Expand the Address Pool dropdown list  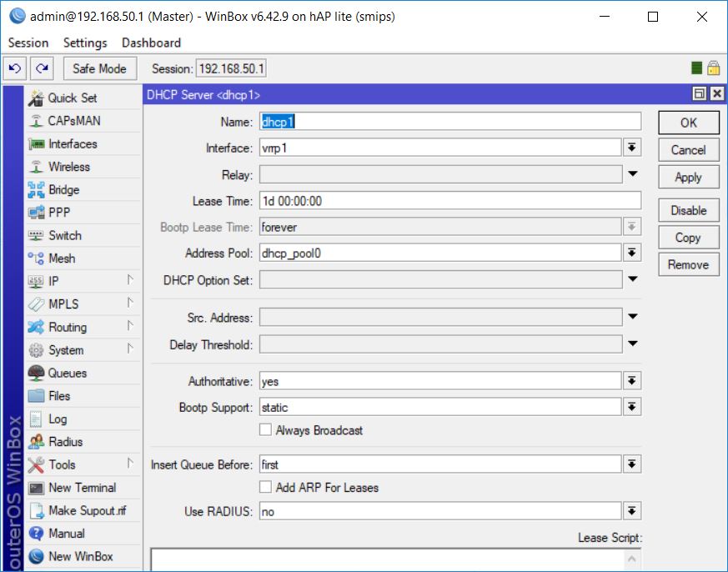[x=631, y=253]
